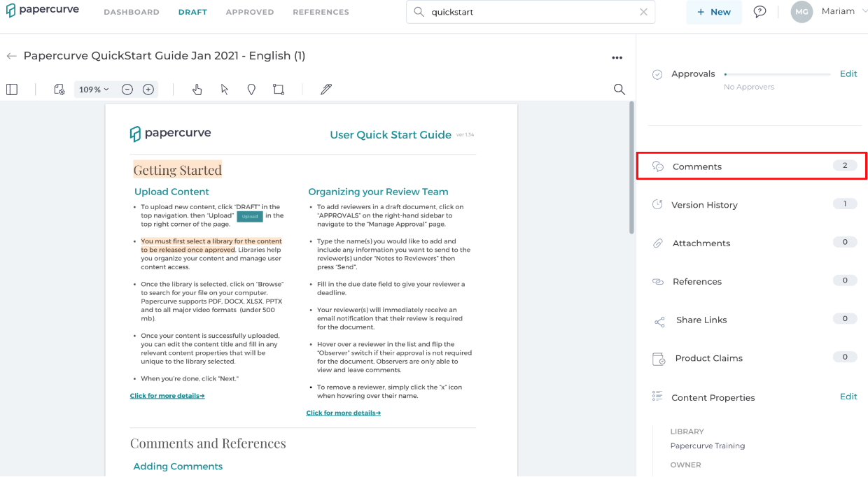The image size is (868, 477).
Task: Edit the Content Properties
Action: click(848, 396)
